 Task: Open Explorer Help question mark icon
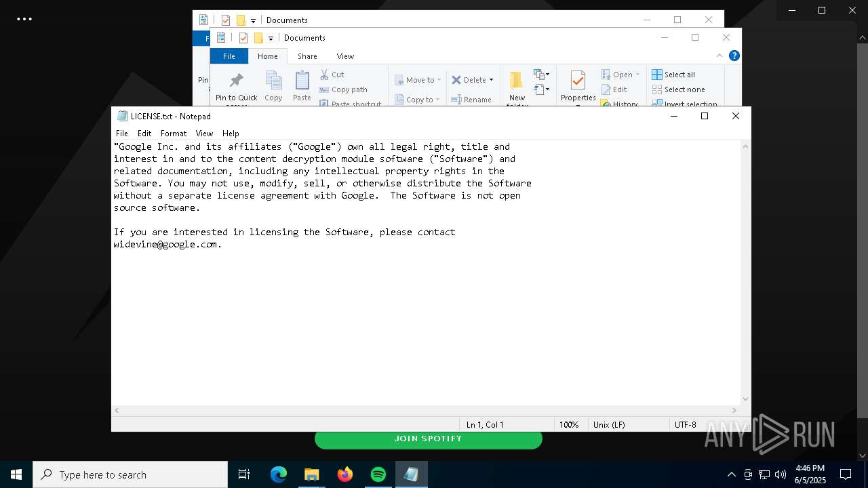click(734, 56)
